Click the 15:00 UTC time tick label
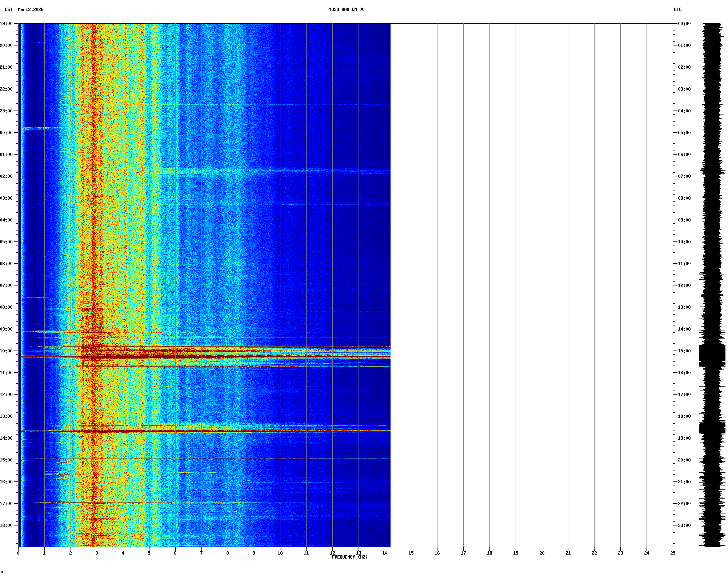 tap(684, 351)
